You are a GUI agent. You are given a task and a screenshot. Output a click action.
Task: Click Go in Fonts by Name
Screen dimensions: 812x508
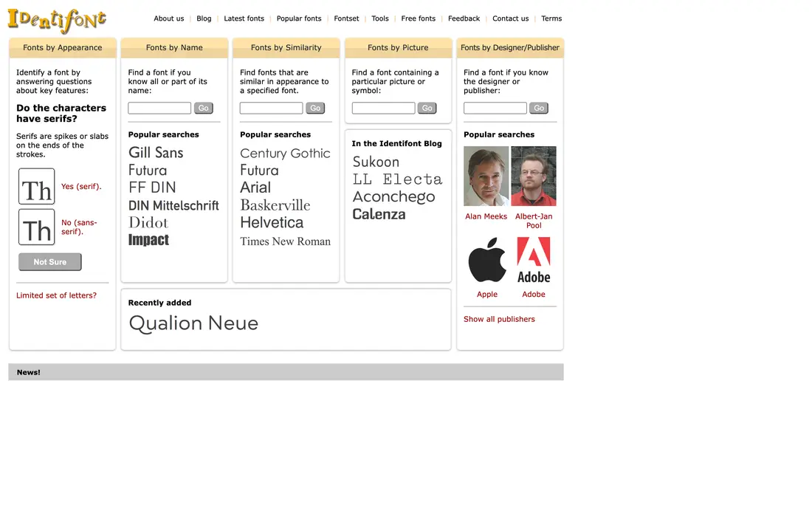[204, 109]
